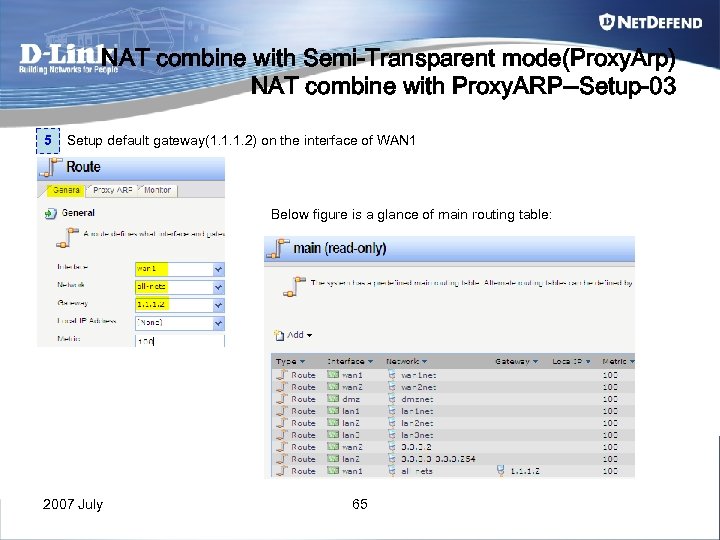The width and height of the screenshot is (720, 540).
Task: Click the Route icon in lan2net row
Action: (281, 422)
